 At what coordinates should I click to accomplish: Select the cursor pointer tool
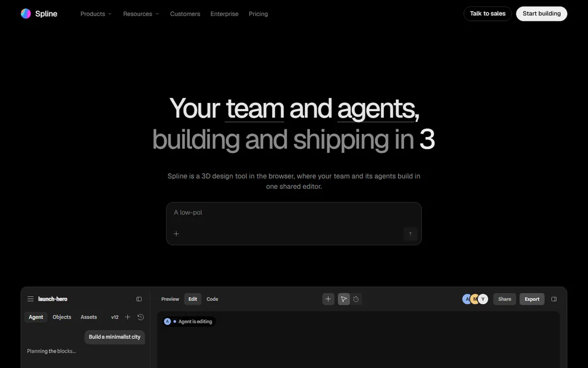coord(344,299)
